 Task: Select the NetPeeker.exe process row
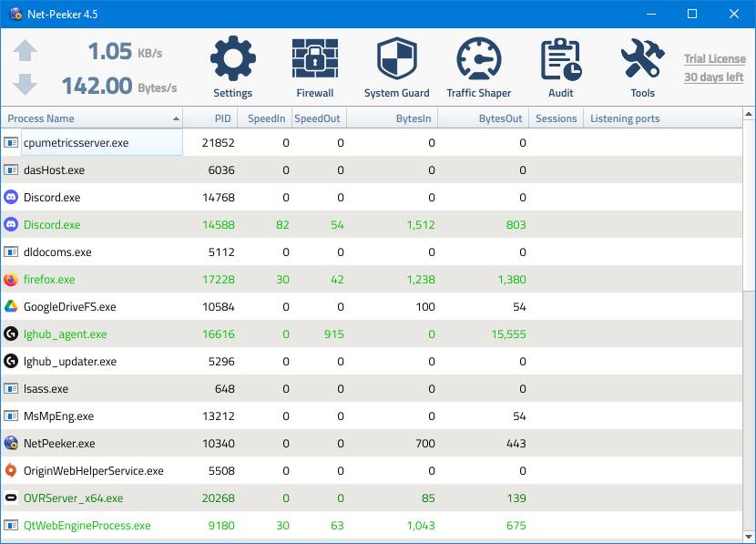[372, 443]
